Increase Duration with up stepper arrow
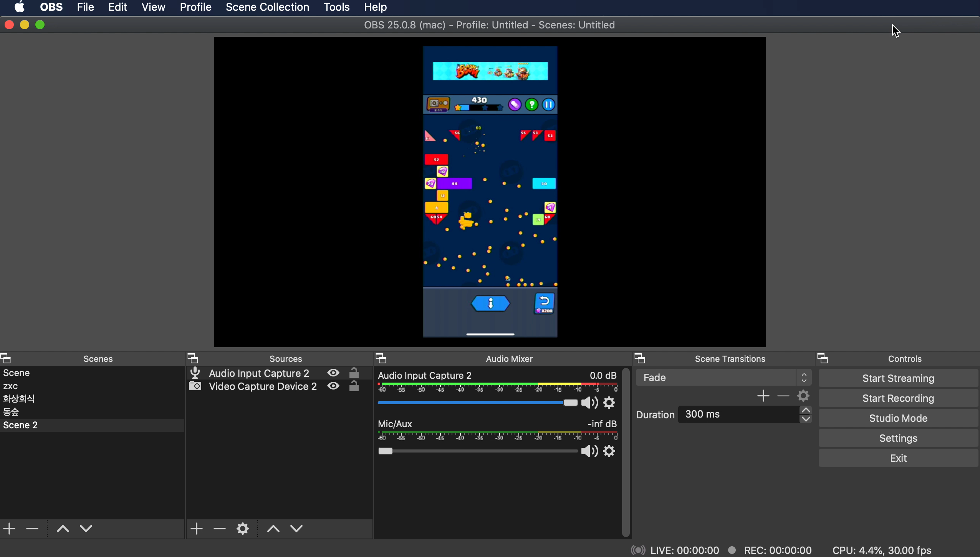 (x=806, y=410)
